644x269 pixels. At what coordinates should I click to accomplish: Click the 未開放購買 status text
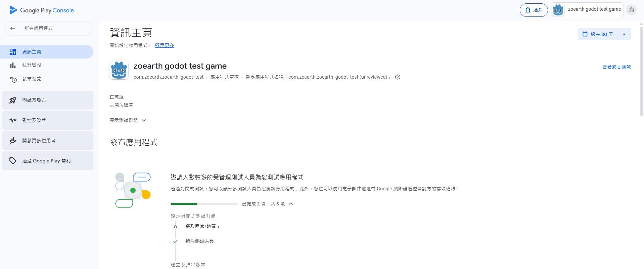121,105
